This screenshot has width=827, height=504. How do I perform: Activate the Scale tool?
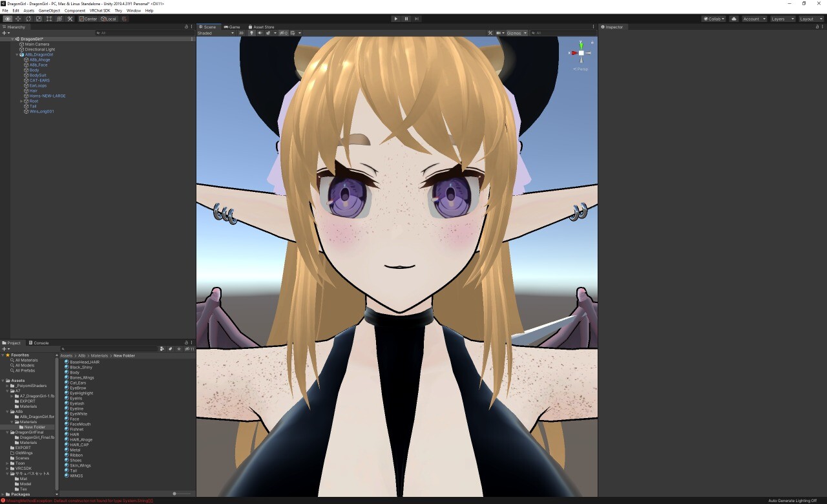click(x=39, y=19)
